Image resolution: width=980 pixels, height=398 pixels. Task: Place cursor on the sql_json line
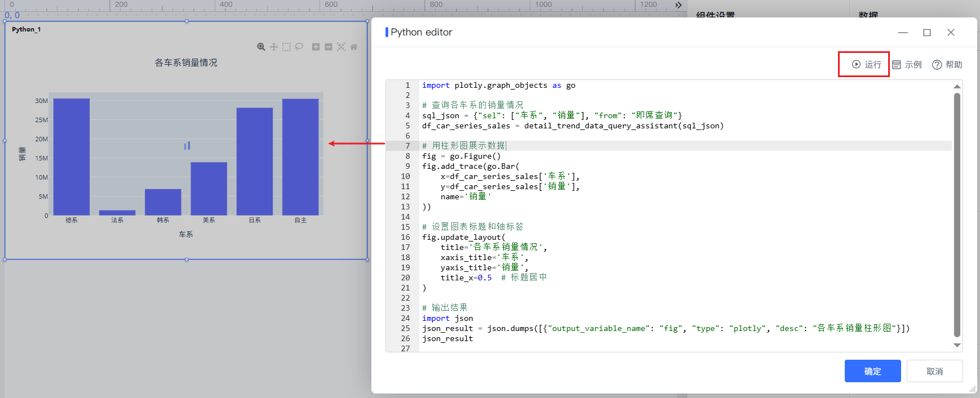click(x=552, y=115)
